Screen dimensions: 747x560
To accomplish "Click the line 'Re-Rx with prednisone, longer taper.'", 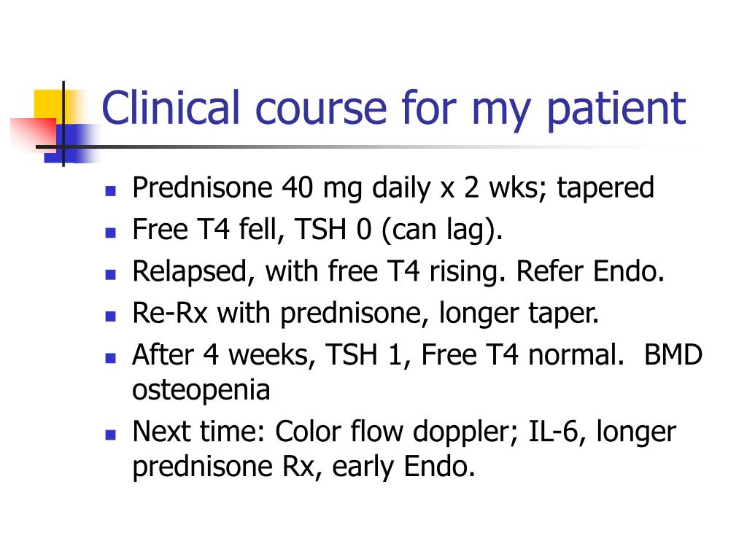I will tap(365, 314).
